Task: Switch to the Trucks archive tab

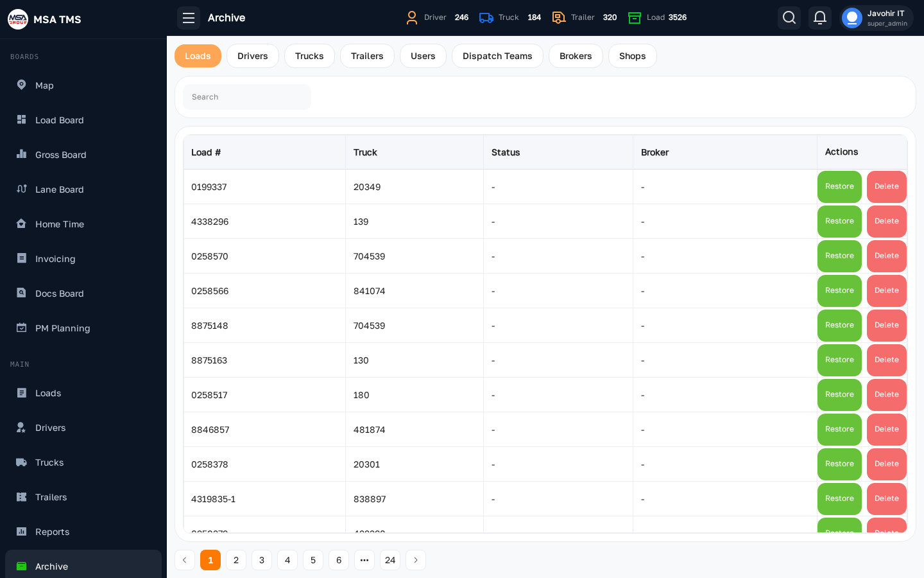Action: point(309,56)
